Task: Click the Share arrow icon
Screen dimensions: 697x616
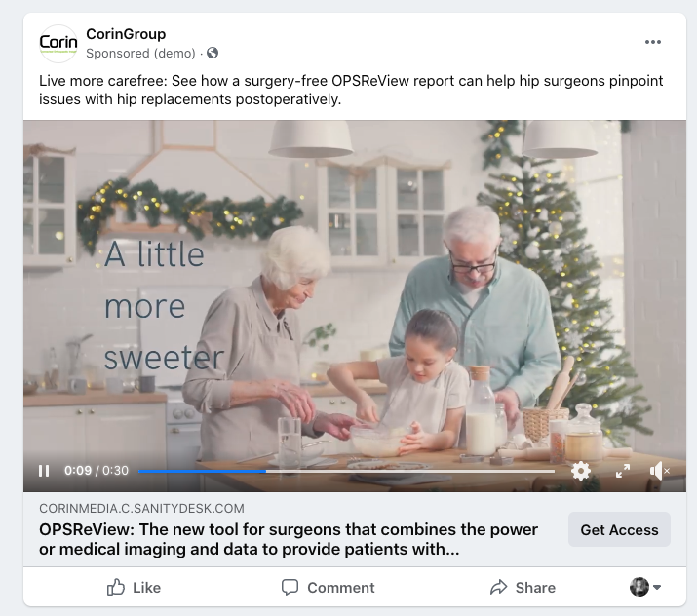Action: click(498, 587)
